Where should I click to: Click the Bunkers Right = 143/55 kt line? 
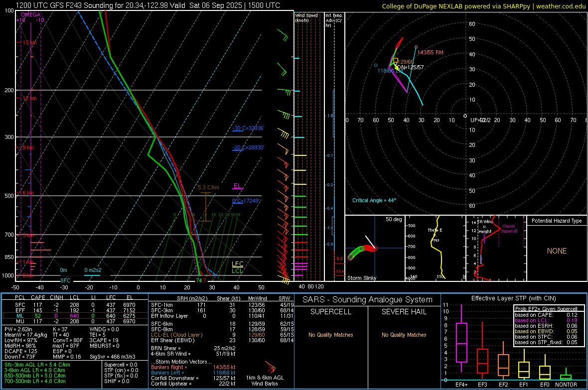pyautogui.click(x=193, y=367)
